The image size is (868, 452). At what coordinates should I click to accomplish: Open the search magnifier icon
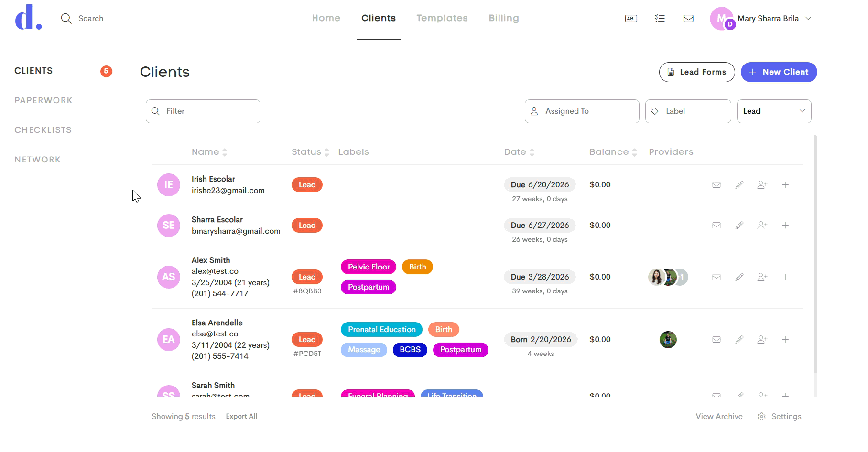66,18
